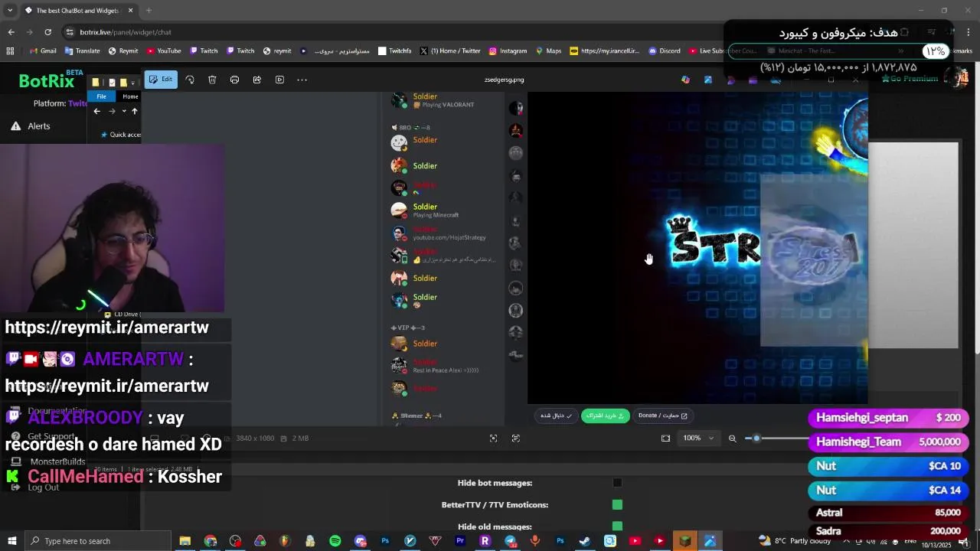980x551 pixels.
Task: Open recent locations dropdown in File Explorer
Action: pos(123,111)
